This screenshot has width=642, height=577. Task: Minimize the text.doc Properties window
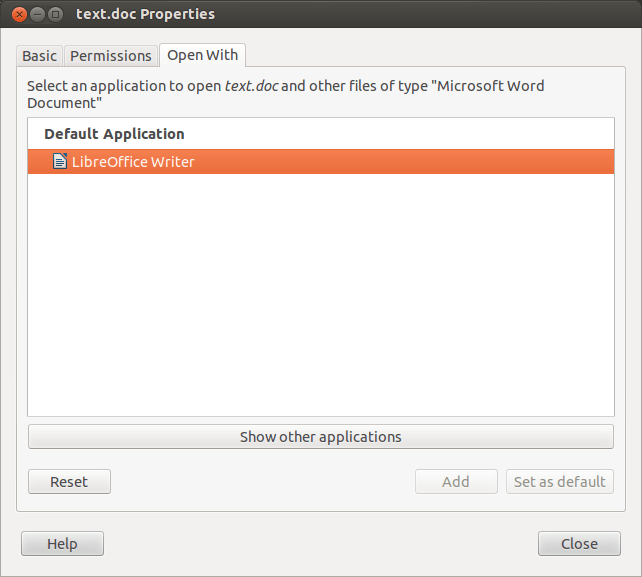tap(37, 15)
